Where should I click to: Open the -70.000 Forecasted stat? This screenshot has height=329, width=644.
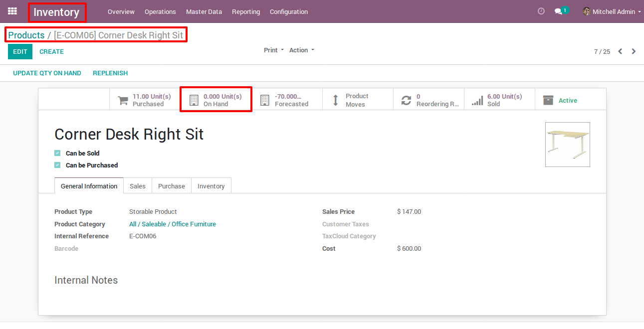coord(287,100)
